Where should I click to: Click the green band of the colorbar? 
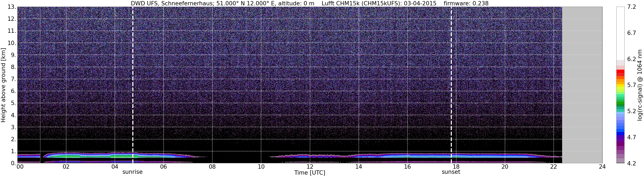coord(620,103)
